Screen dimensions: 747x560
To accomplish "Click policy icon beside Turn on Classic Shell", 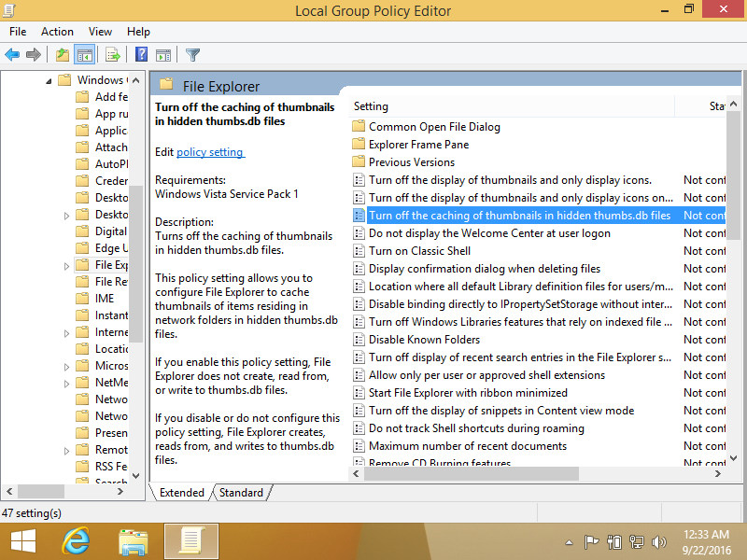I will (359, 251).
